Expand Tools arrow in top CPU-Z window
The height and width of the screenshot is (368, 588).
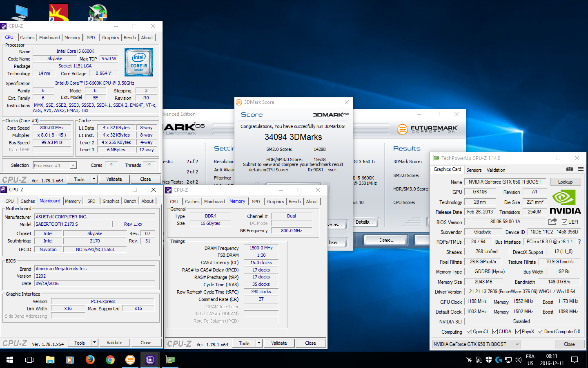(x=94, y=179)
